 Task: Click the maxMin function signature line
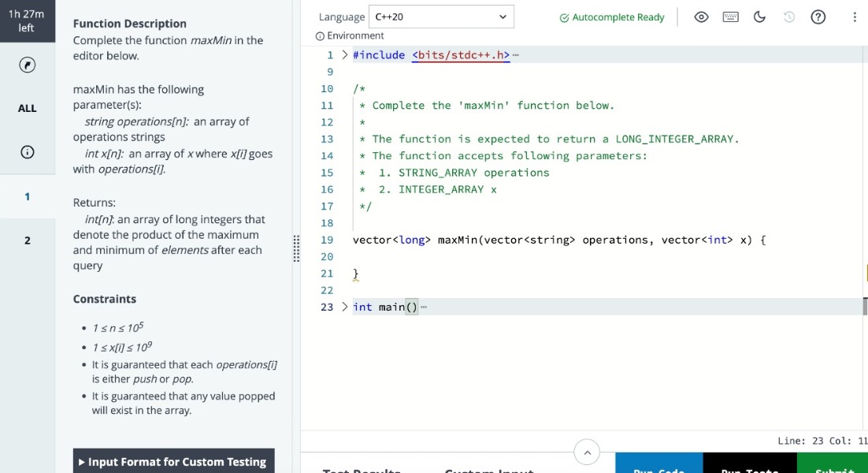[x=559, y=240]
